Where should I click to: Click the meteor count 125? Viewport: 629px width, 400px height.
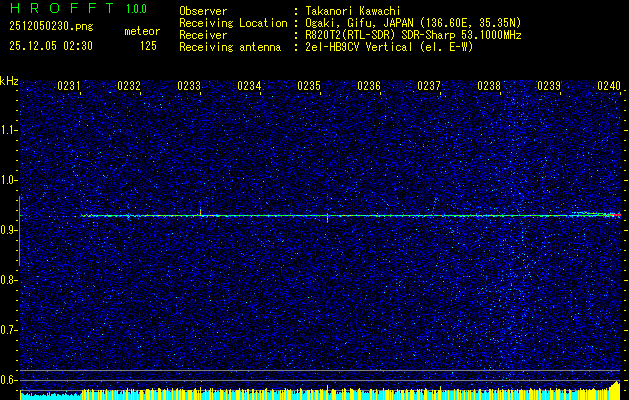click(x=148, y=46)
